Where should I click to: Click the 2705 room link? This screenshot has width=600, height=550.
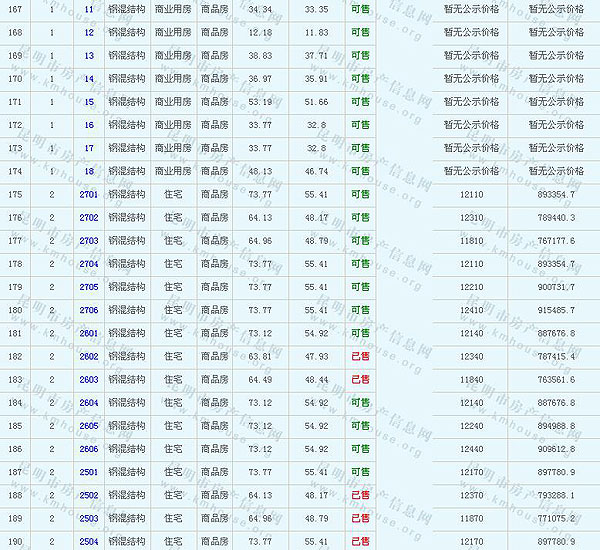click(x=89, y=287)
